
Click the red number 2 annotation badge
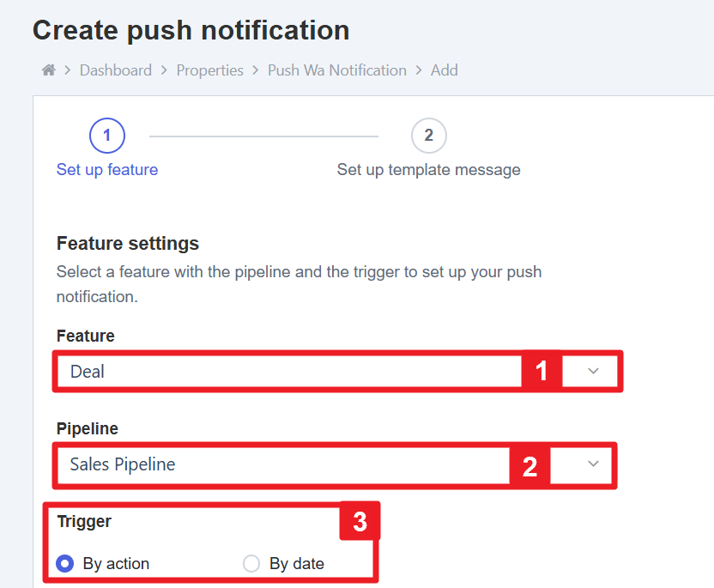[529, 466]
